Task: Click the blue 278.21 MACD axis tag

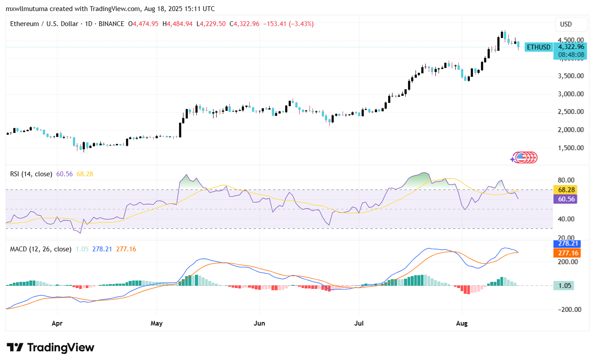Action: 566,243
